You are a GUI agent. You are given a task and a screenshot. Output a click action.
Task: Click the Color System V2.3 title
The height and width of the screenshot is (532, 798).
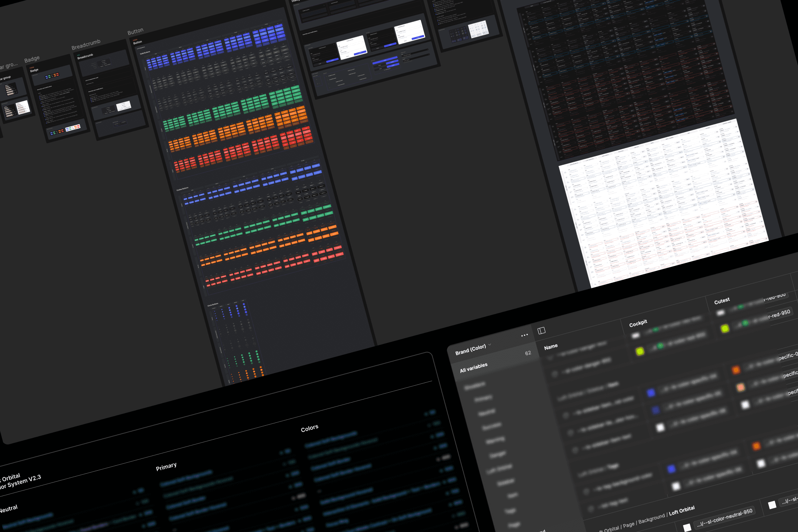click(20, 482)
